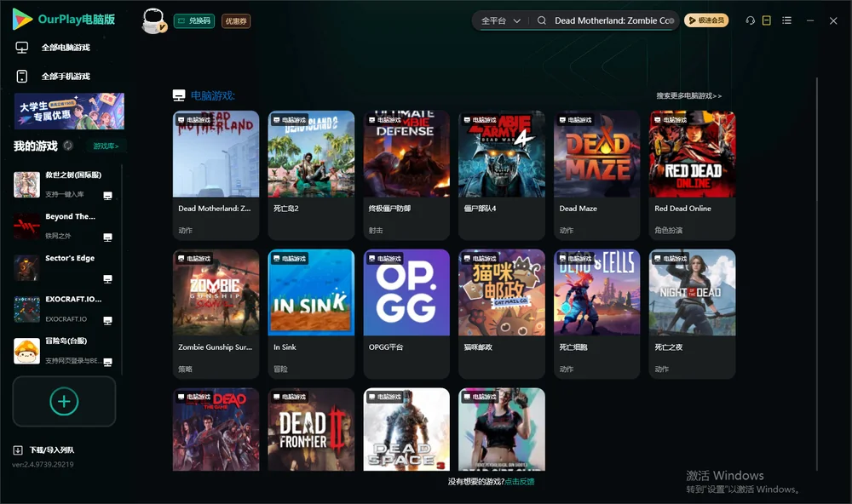Select the 终极僵尸防御 game card
This screenshot has height=504, width=852.
point(406,175)
